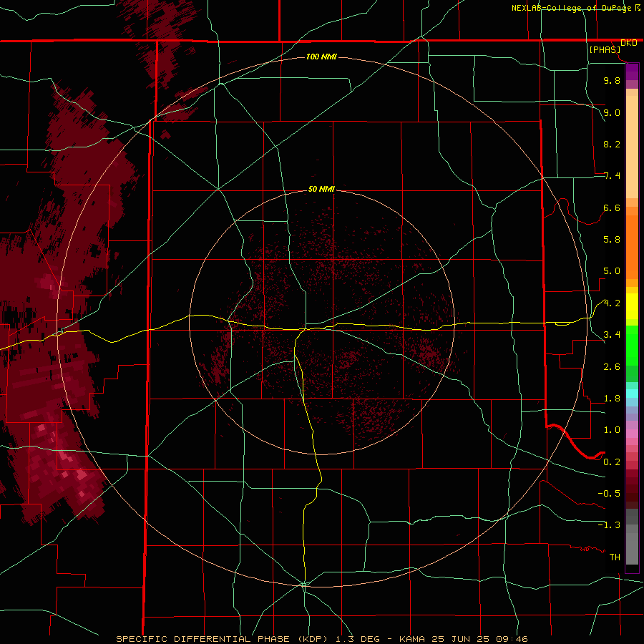Screen dimensions: 644x644
Task: Click the KAMA radar site identifier
Action: click(413, 639)
